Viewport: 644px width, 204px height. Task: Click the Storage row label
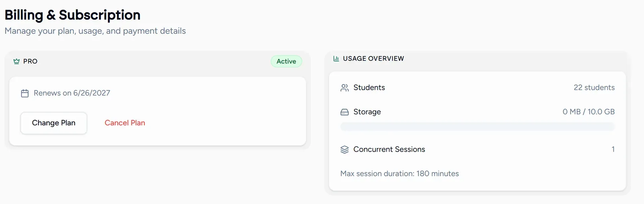coord(367,112)
